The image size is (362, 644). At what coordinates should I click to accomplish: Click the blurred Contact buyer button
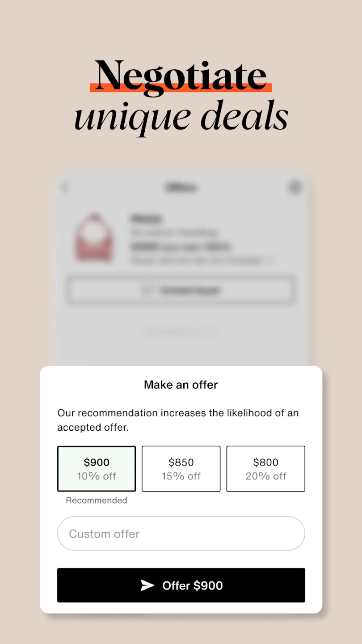pyautogui.click(x=181, y=291)
